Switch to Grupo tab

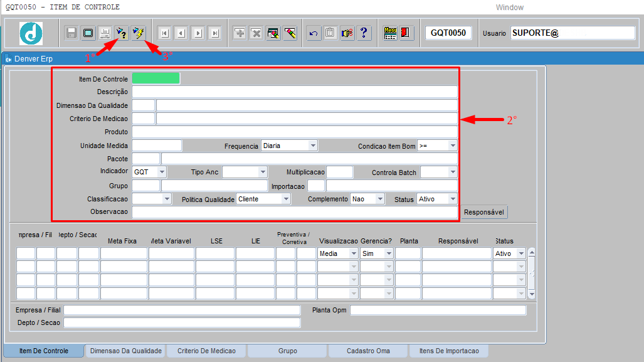pos(287,351)
